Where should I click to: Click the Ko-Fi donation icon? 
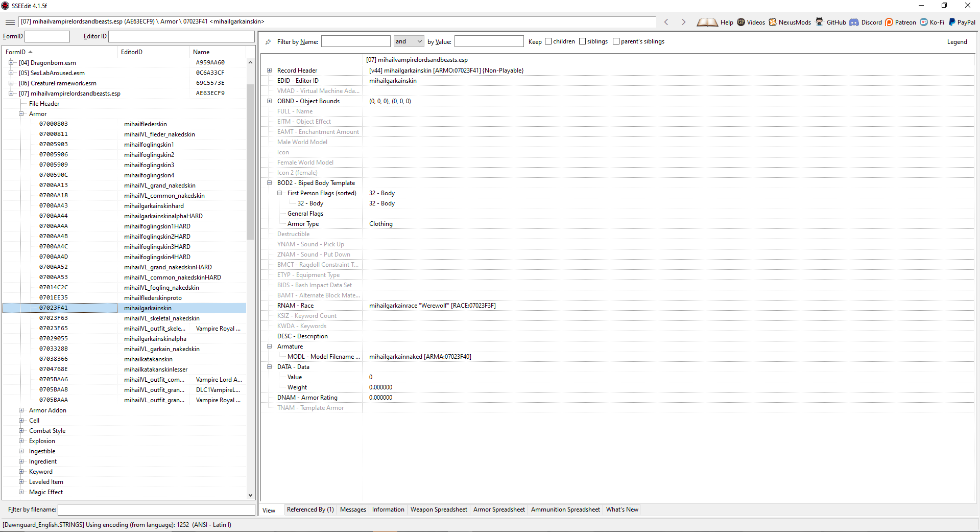pyautogui.click(x=923, y=22)
